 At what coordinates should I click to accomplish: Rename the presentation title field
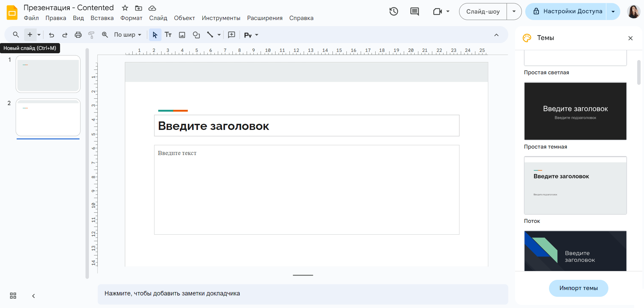[x=69, y=8]
